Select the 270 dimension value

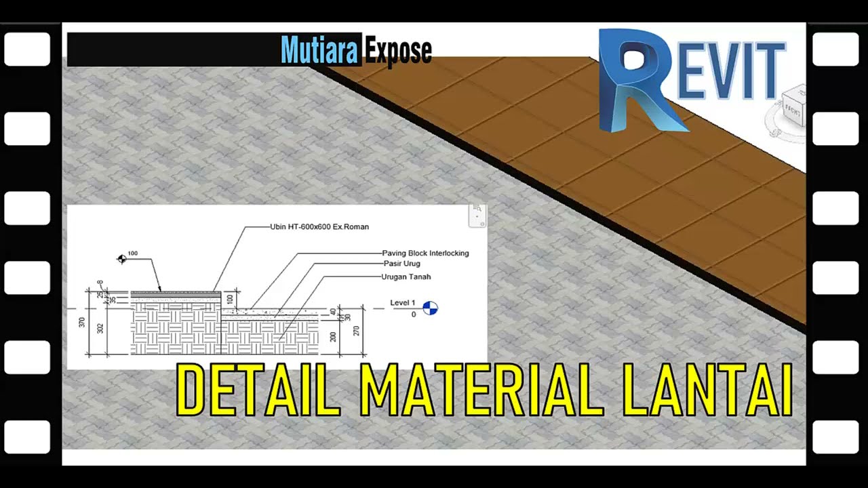click(x=357, y=331)
